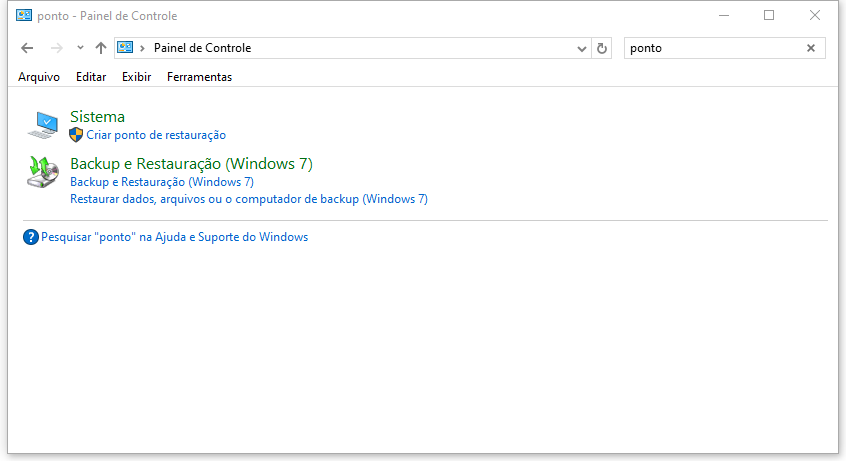Click Pesquisar "ponto" na Ajuda e Suporte
846x461 pixels.
174,238
